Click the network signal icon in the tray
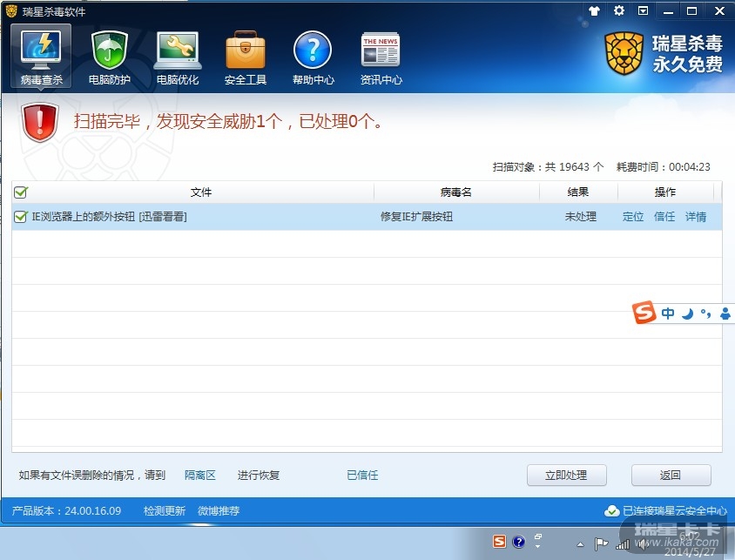Viewport: 735px width, 560px height. pos(623,544)
